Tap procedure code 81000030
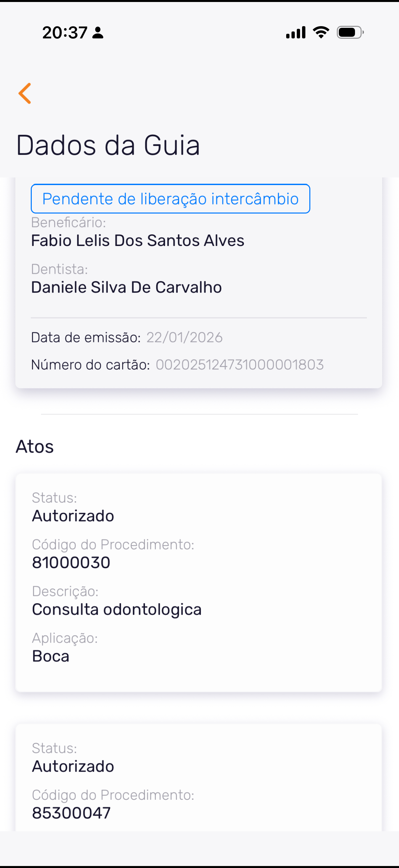The width and height of the screenshot is (399, 868). click(x=71, y=563)
